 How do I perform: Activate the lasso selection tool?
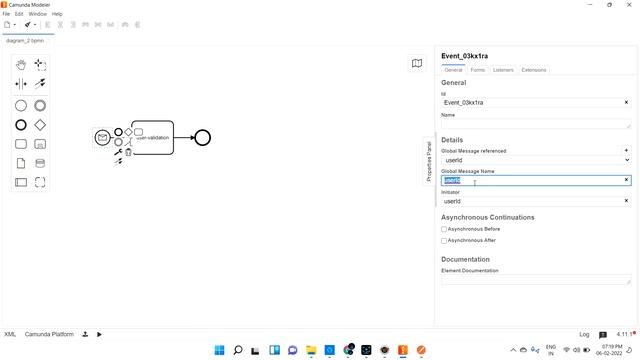coord(40,64)
